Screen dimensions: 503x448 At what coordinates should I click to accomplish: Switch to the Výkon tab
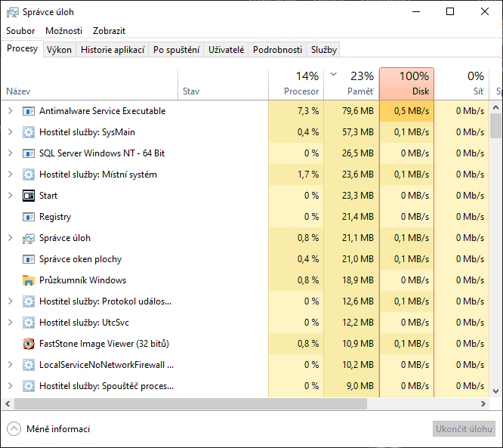point(59,50)
